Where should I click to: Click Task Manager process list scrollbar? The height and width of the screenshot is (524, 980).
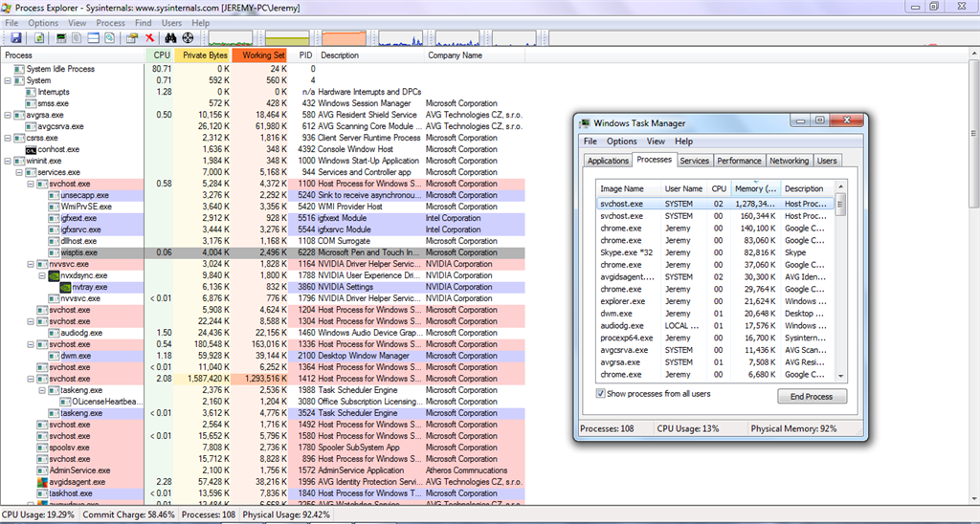(x=841, y=205)
